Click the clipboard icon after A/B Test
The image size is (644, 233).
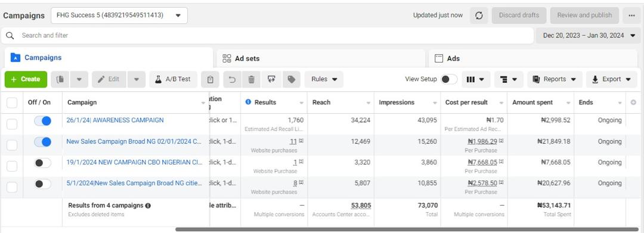tap(210, 80)
